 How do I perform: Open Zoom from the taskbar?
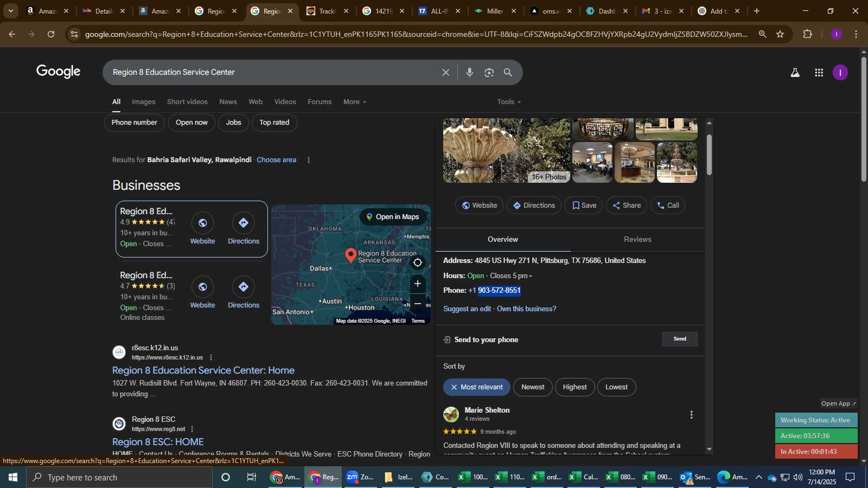click(360, 477)
